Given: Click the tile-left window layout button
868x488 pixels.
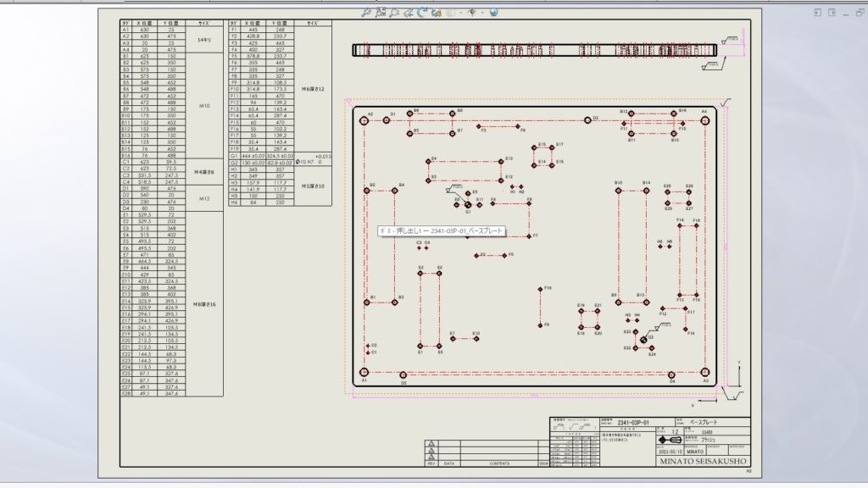Looking at the screenshot, I should pyautogui.click(x=818, y=13).
